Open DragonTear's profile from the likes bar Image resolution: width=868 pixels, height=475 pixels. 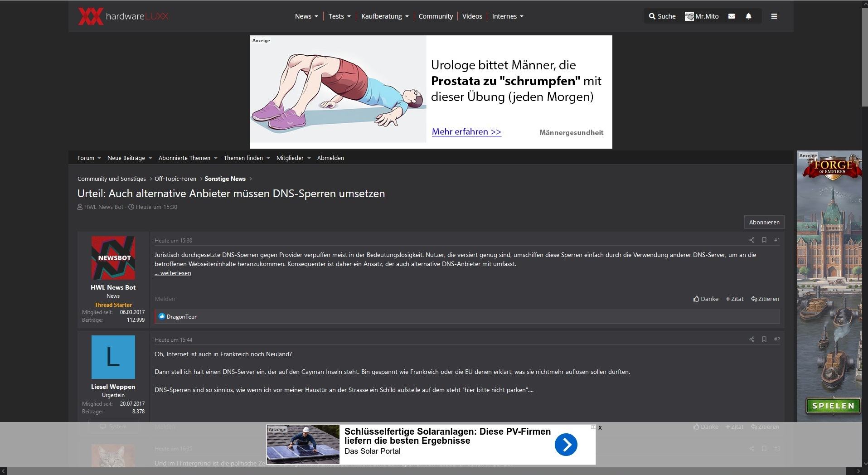click(181, 316)
